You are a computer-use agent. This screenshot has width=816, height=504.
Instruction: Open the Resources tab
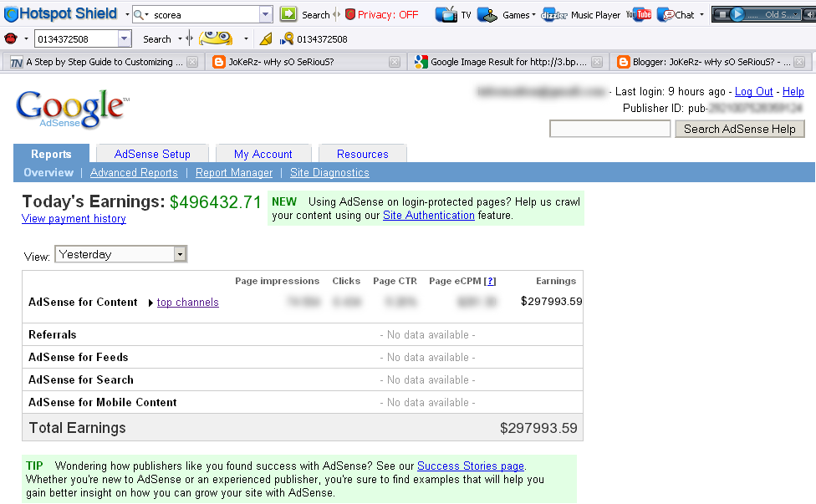363,154
